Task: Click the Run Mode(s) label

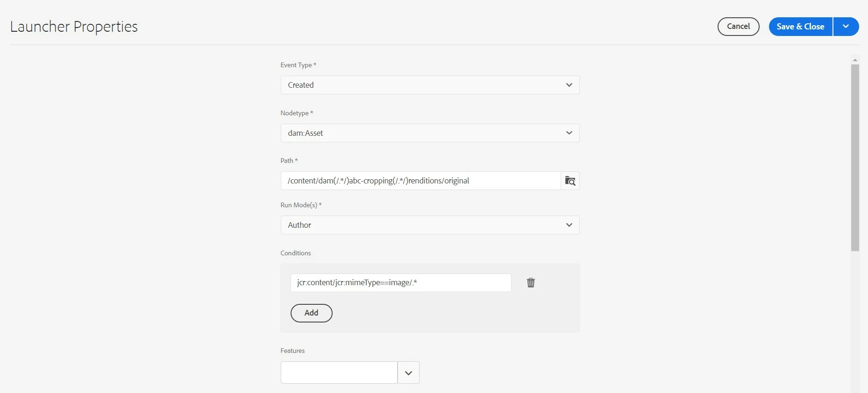Action: click(x=301, y=205)
